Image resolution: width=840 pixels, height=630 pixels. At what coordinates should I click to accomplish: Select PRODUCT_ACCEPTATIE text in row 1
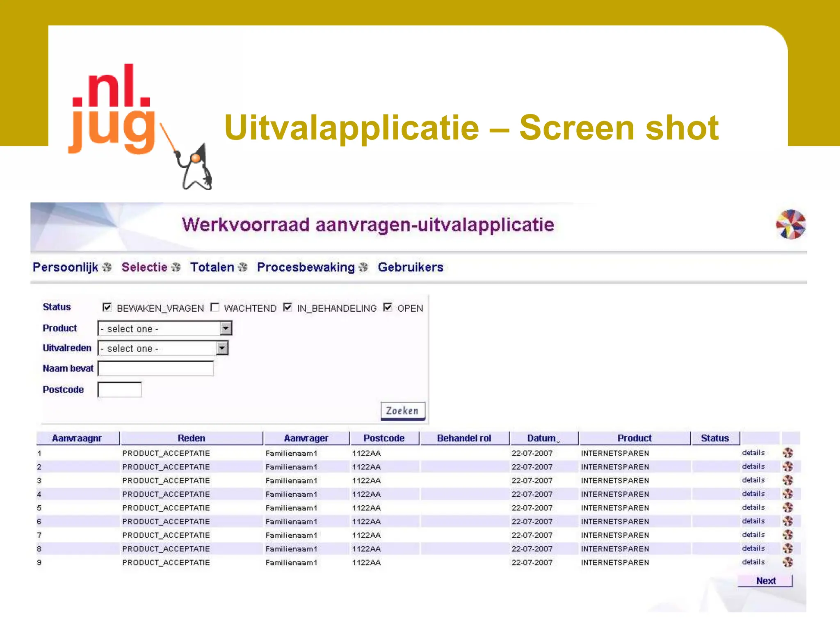166,453
